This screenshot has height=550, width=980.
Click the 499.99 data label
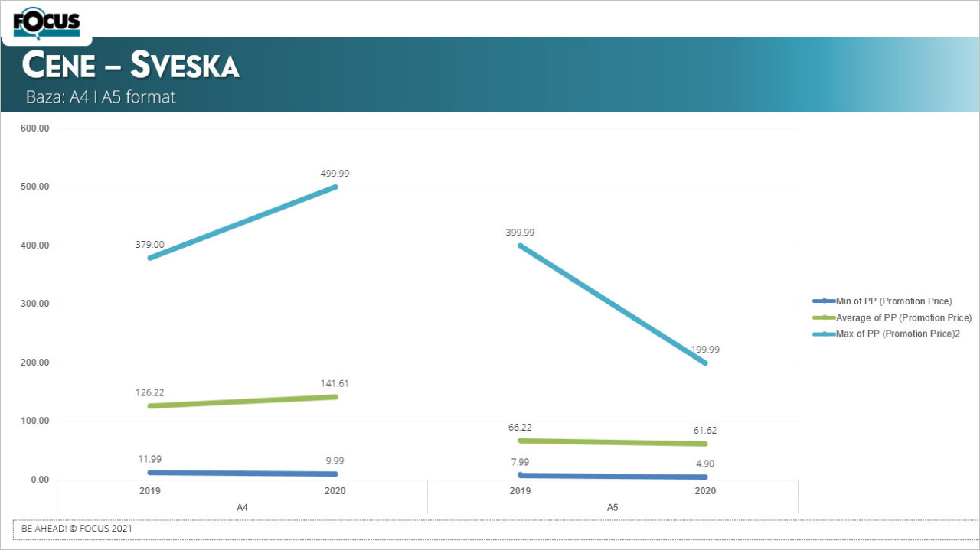point(335,174)
